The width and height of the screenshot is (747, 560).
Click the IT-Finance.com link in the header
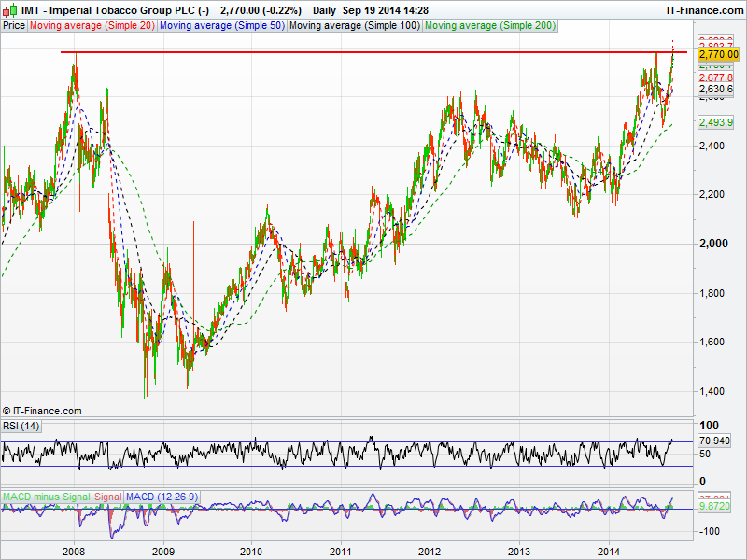(703, 9)
